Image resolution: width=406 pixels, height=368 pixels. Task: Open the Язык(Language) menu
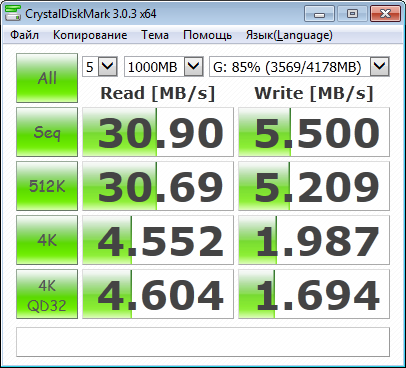coord(289,35)
